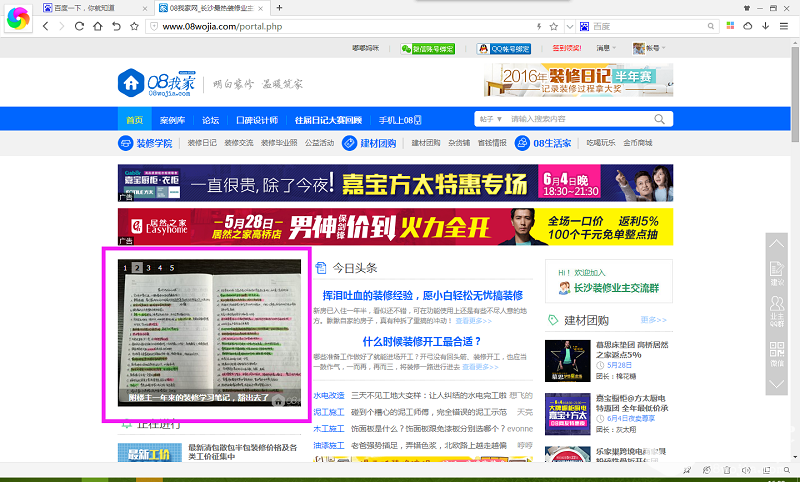This screenshot has width=800, height=482.
Task: Click 更多>> link beside 建材团购
Action: (653, 320)
